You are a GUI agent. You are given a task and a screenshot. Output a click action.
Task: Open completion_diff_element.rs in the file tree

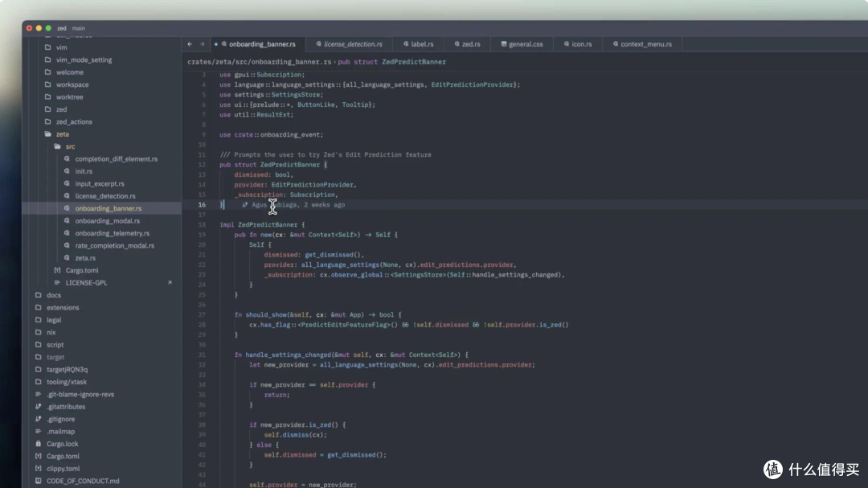point(117,159)
